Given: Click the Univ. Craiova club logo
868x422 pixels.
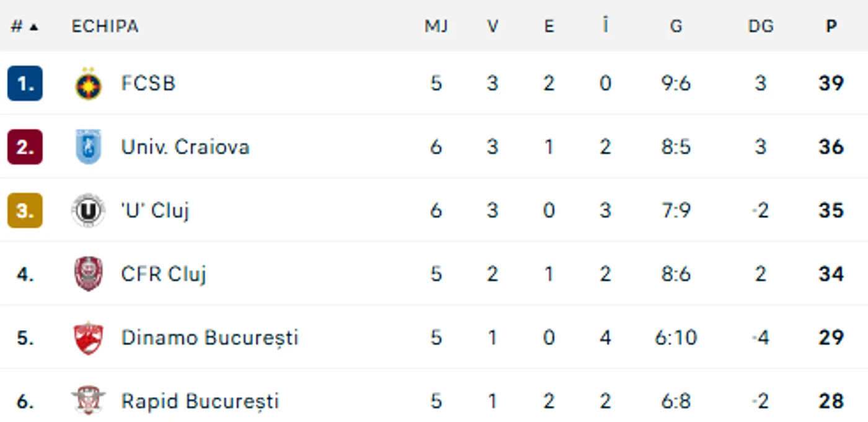Looking at the screenshot, I should point(88,147).
